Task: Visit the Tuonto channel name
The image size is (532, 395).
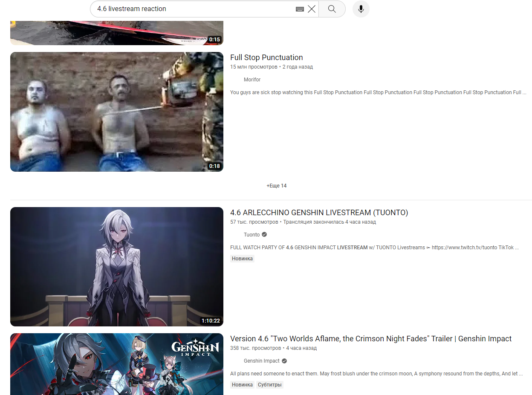Action: click(x=252, y=235)
